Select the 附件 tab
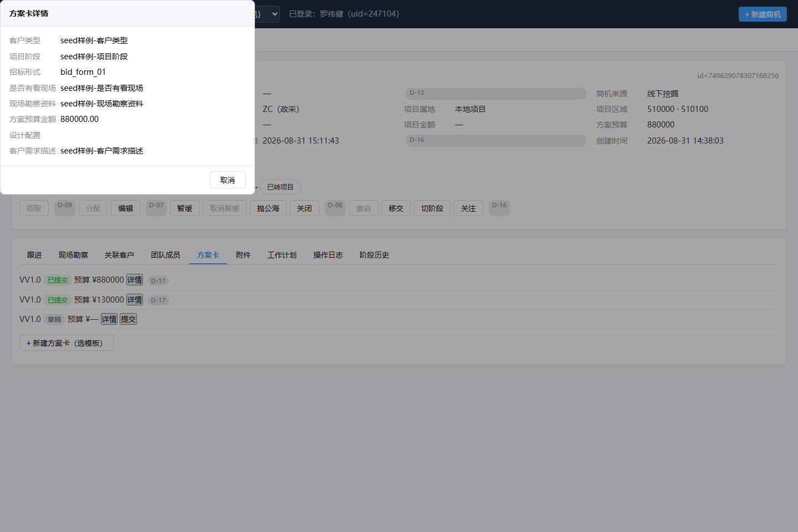Image resolution: width=798 pixels, height=532 pixels. click(x=243, y=255)
